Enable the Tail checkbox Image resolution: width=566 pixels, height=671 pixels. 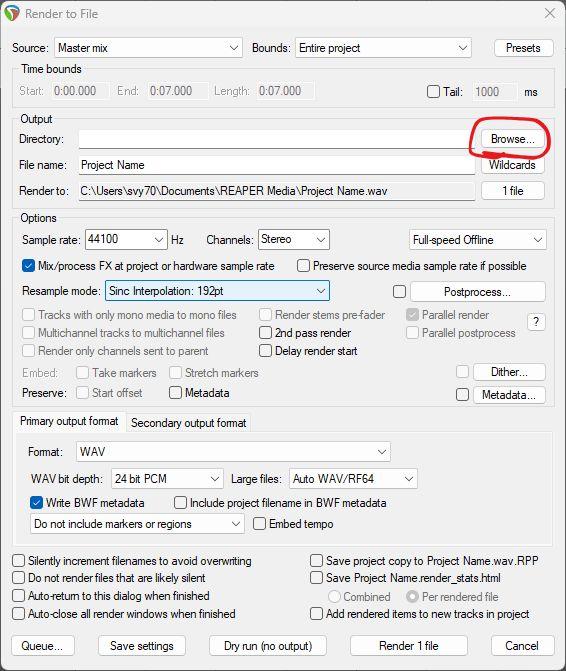[x=433, y=92]
